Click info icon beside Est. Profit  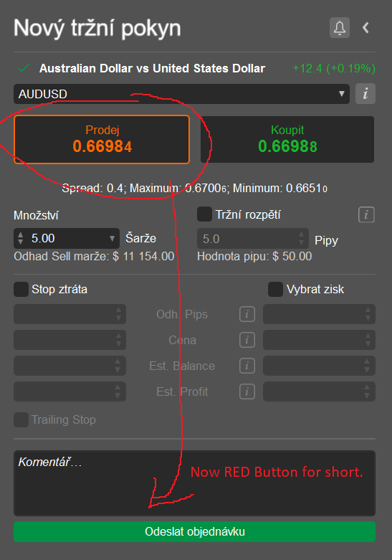(247, 391)
